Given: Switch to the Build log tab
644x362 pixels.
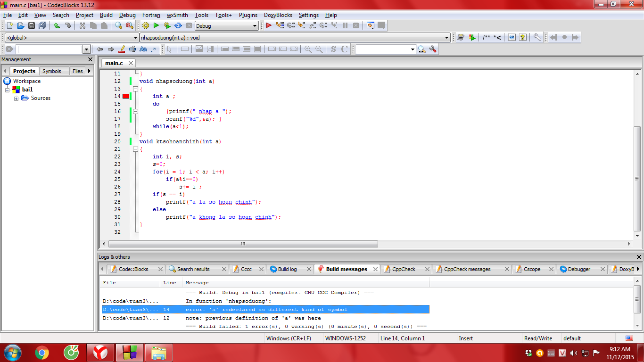Looking at the screenshot, I should 287,269.
